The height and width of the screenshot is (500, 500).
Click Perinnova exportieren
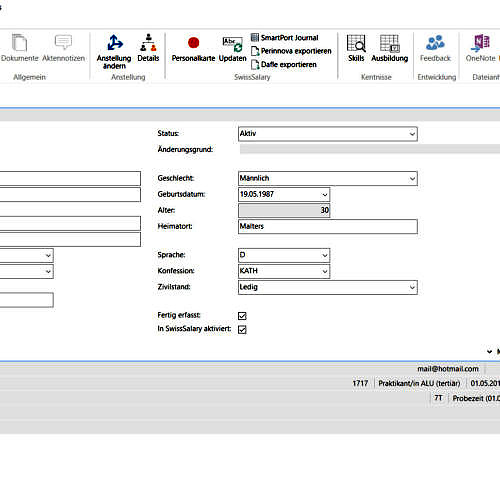tap(291, 51)
